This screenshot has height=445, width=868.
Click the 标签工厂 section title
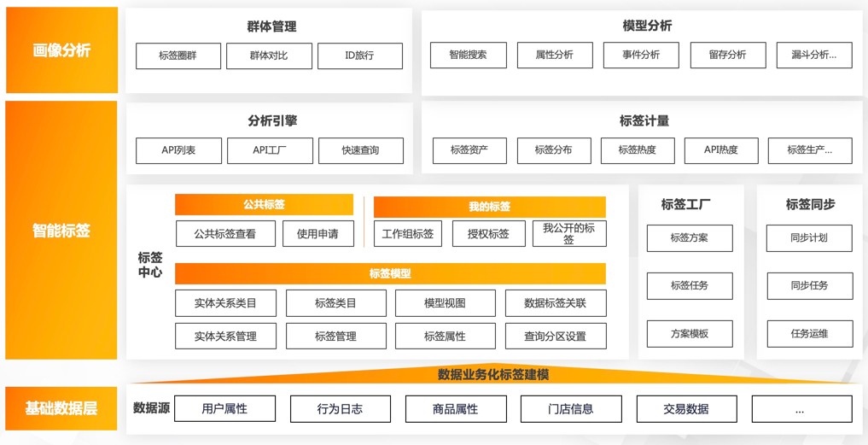pos(686,204)
